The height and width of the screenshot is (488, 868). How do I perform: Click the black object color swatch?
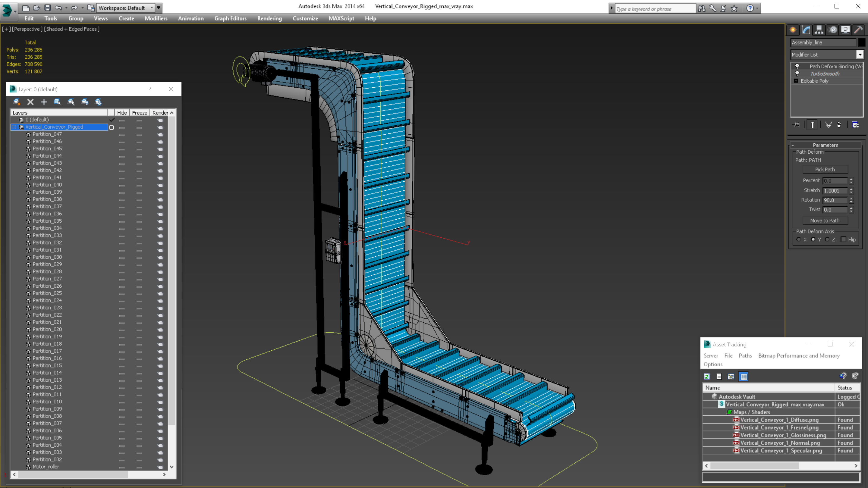(x=862, y=42)
